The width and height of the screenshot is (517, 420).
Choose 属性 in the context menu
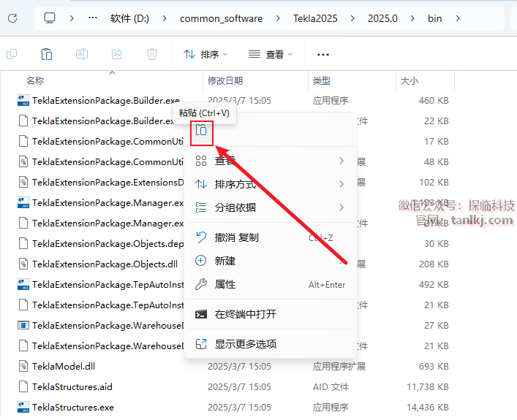pyautogui.click(x=271, y=284)
